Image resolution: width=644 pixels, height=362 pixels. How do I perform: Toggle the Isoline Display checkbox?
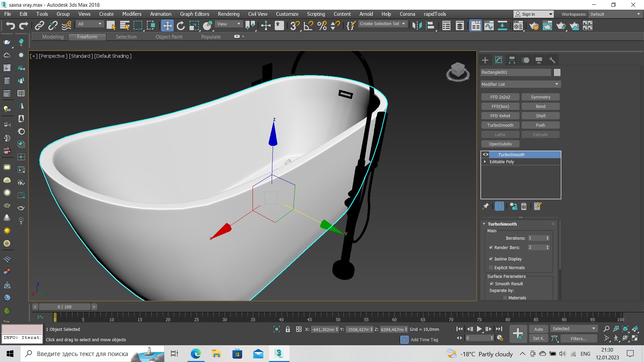(x=491, y=259)
